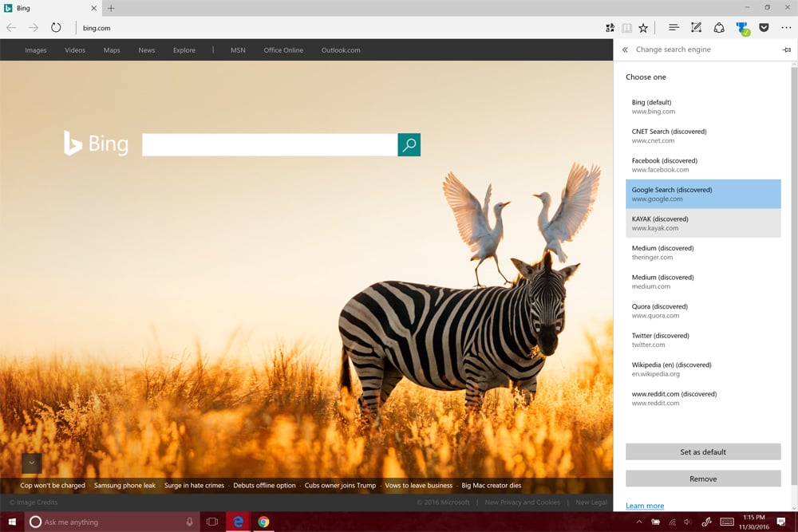Image resolution: width=798 pixels, height=532 pixels.
Task: Select Wikipedia (en) (discovered) entry
Action: pos(703,368)
